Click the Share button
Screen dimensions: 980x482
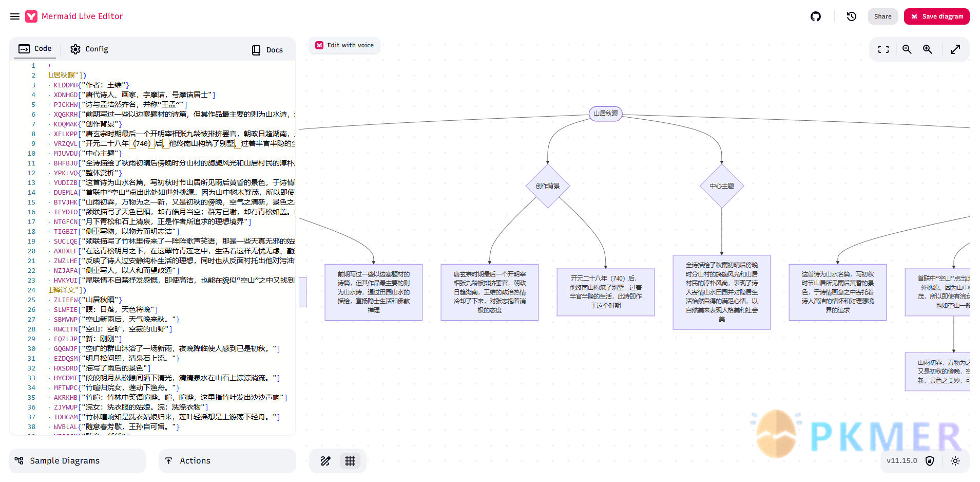[883, 16]
